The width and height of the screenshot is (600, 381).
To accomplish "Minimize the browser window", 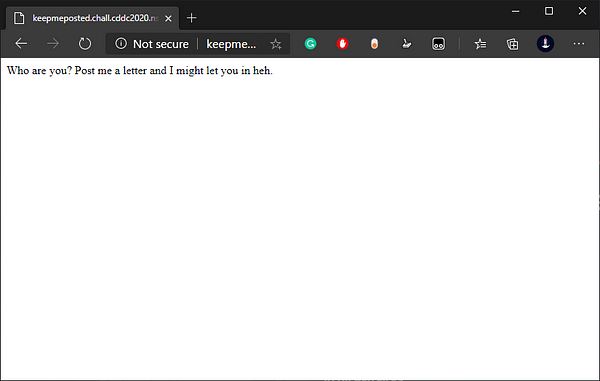I will point(515,11).
